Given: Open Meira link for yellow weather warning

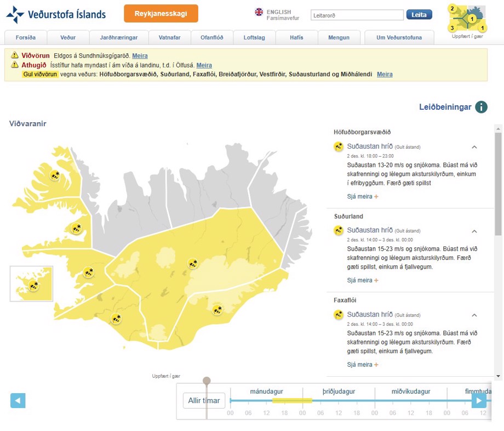Looking at the screenshot, I should (x=385, y=74).
